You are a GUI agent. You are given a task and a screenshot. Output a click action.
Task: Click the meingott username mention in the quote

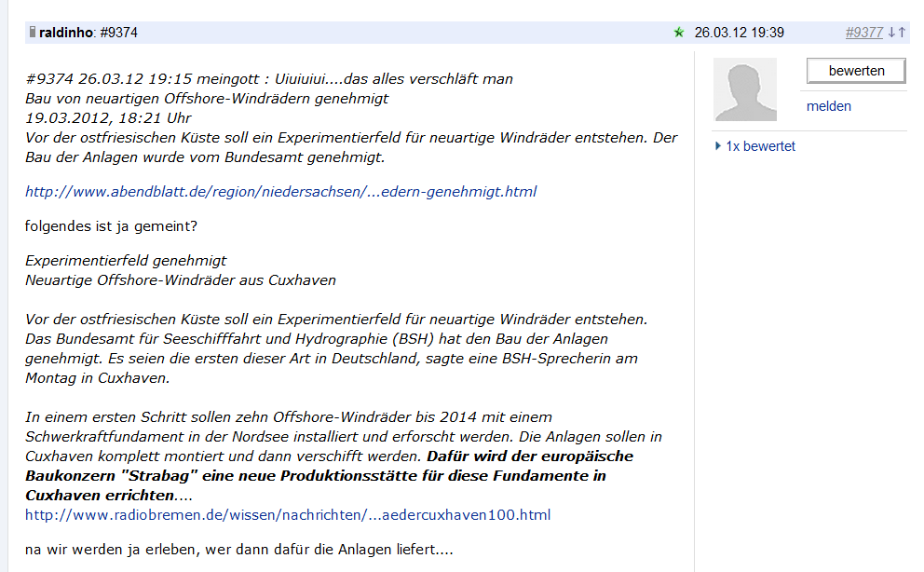tap(229, 79)
